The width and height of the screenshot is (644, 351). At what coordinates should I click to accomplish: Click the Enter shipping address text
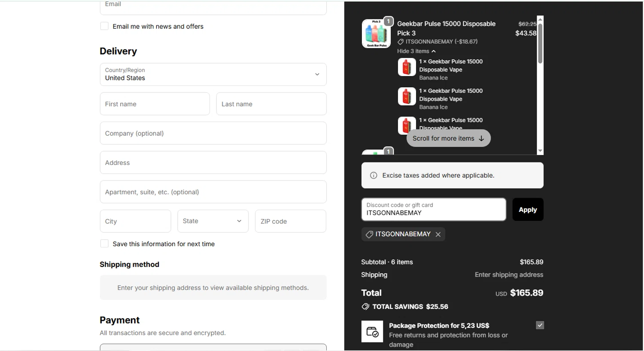click(509, 275)
